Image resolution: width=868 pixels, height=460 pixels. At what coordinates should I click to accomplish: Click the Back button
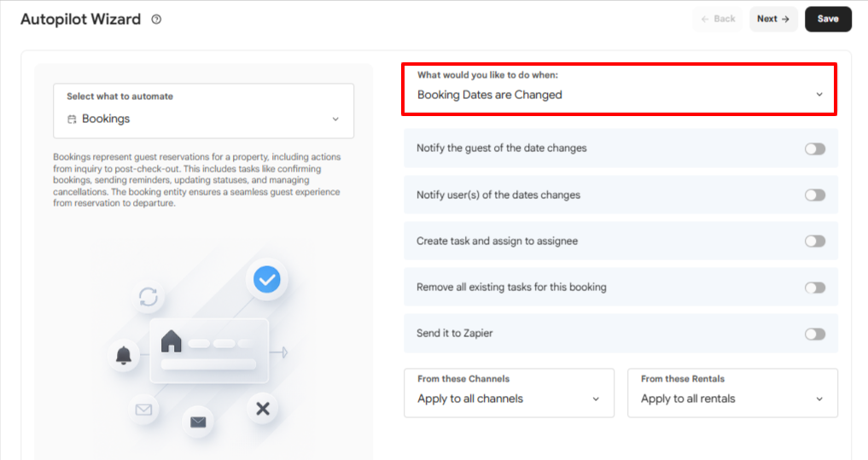coord(718,19)
